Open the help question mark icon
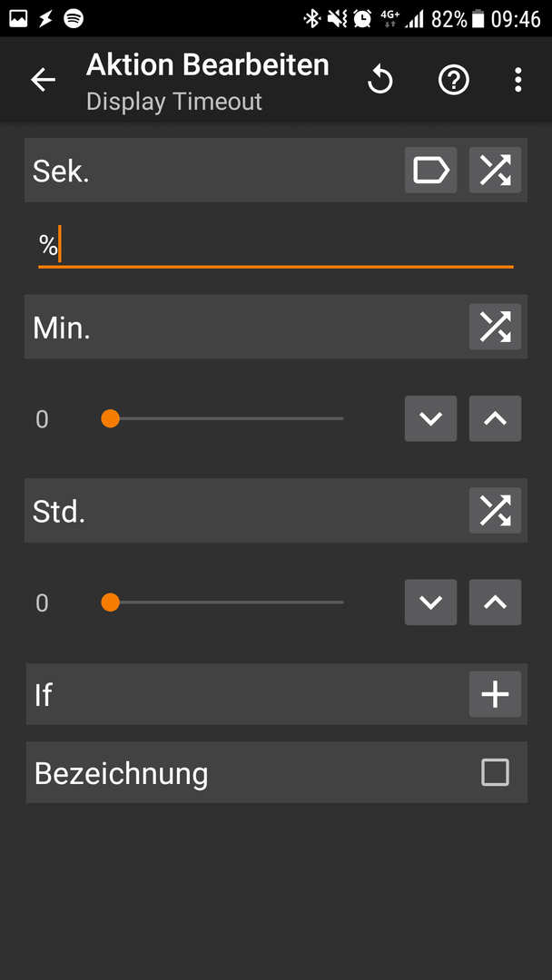Screen dimensions: 552x980 (x=453, y=80)
